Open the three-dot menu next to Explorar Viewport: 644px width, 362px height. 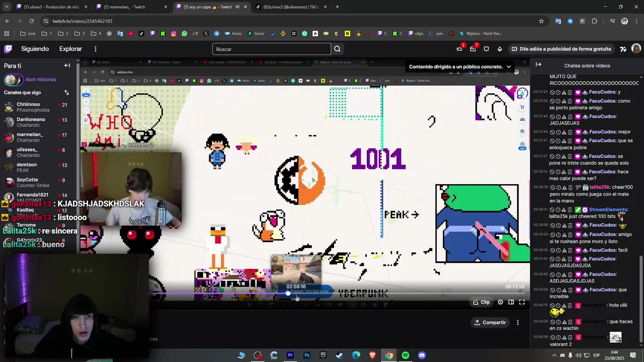(x=95, y=49)
